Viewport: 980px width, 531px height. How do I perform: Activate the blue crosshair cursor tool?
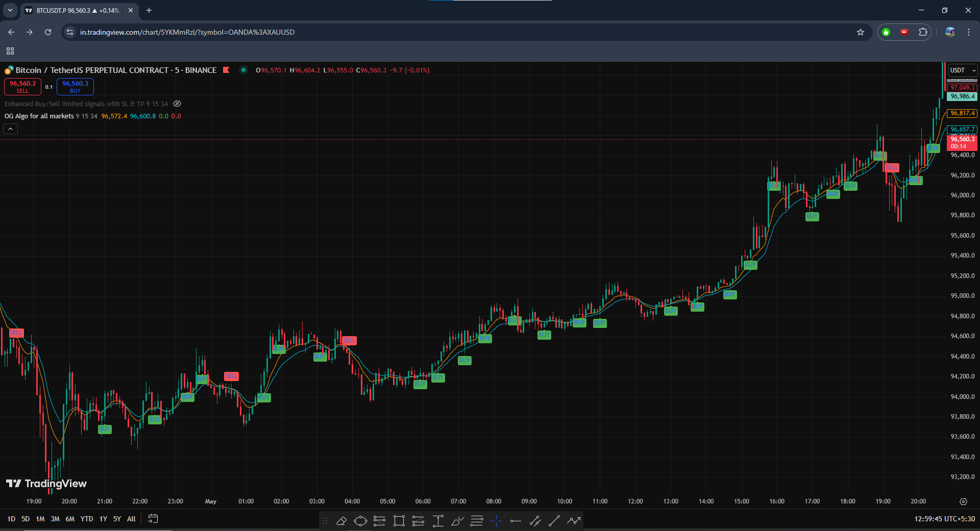[x=496, y=521]
